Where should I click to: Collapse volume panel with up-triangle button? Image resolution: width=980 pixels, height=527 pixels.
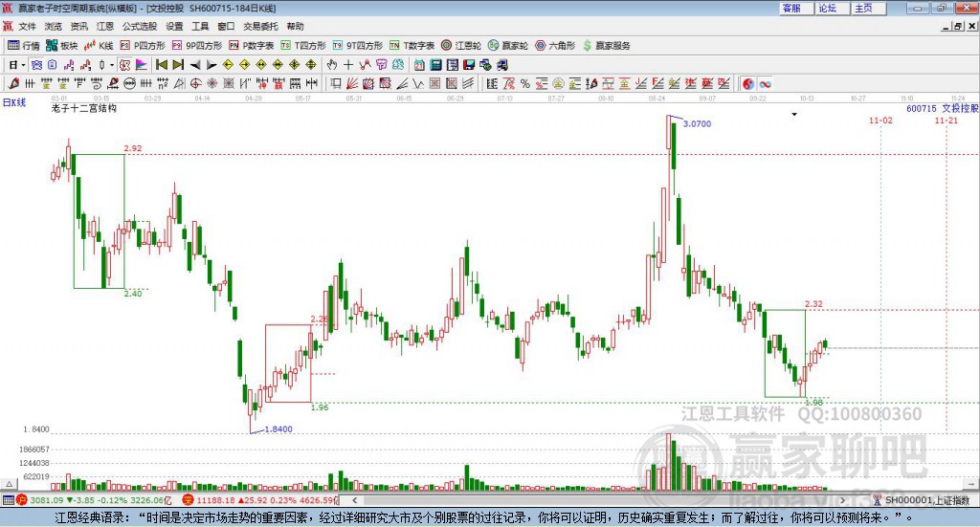pos(9,484)
